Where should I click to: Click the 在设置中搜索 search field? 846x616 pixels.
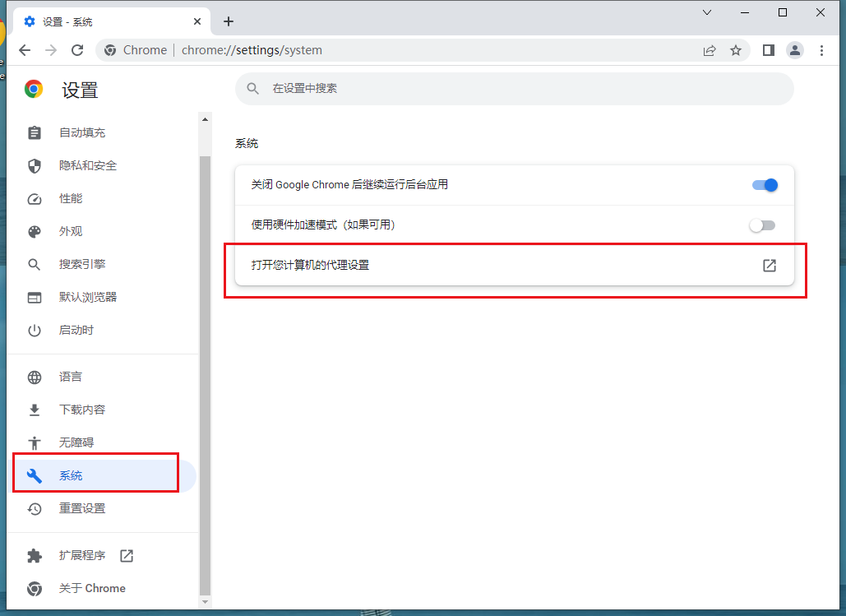[514, 89]
